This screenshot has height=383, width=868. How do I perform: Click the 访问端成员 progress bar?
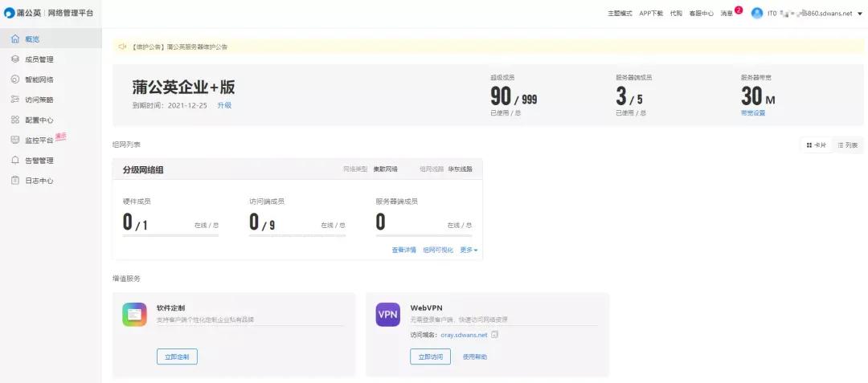(x=297, y=236)
